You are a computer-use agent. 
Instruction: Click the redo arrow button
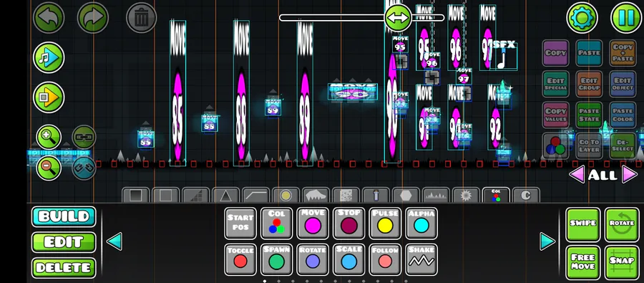93,18
